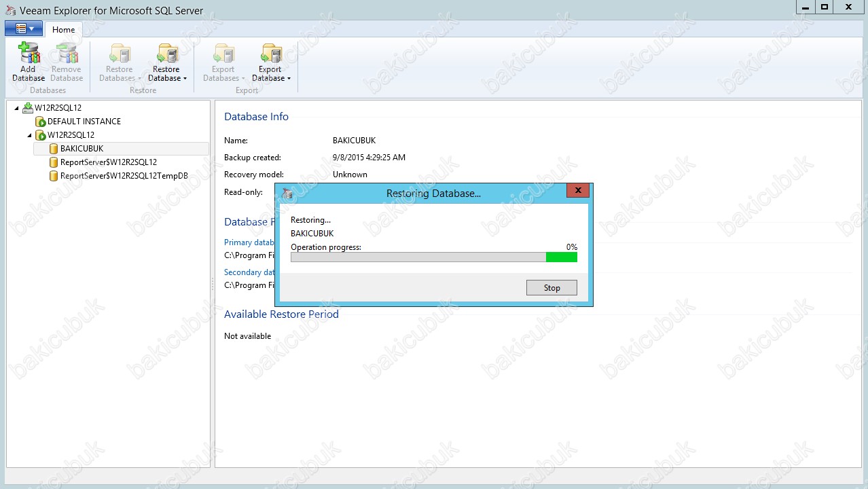Click the Backup created label
Image resolution: width=868 pixels, height=489 pixels.
[x=253, y=158]
